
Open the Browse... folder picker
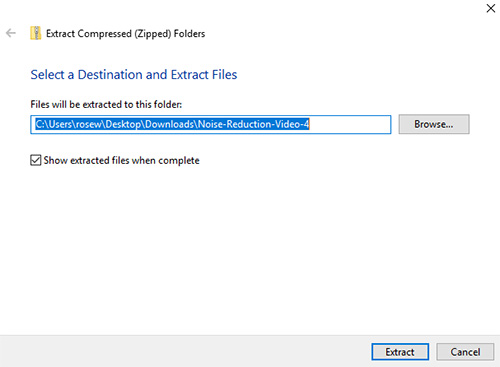click(x=434, y=124)
